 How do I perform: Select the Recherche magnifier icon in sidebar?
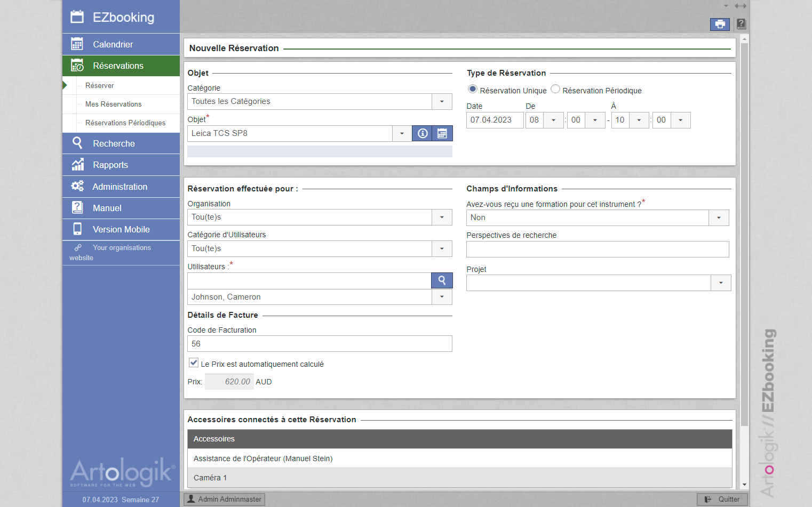(x=77, y=143)
